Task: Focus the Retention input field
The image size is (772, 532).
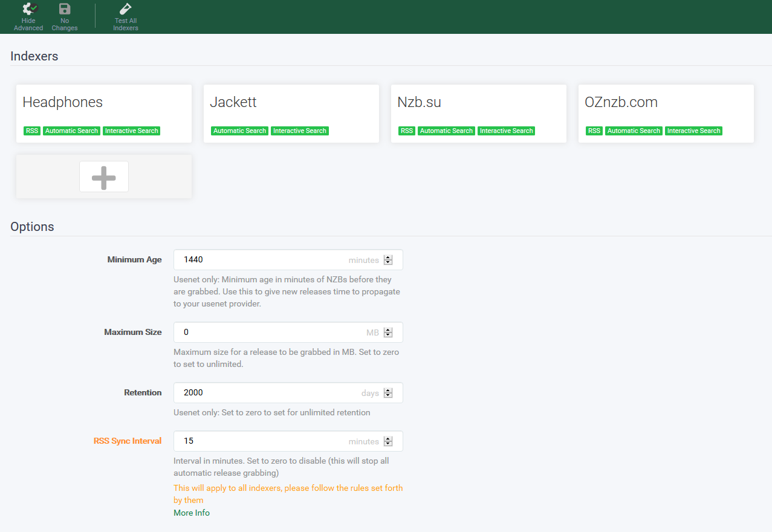Action: (288, 393)
